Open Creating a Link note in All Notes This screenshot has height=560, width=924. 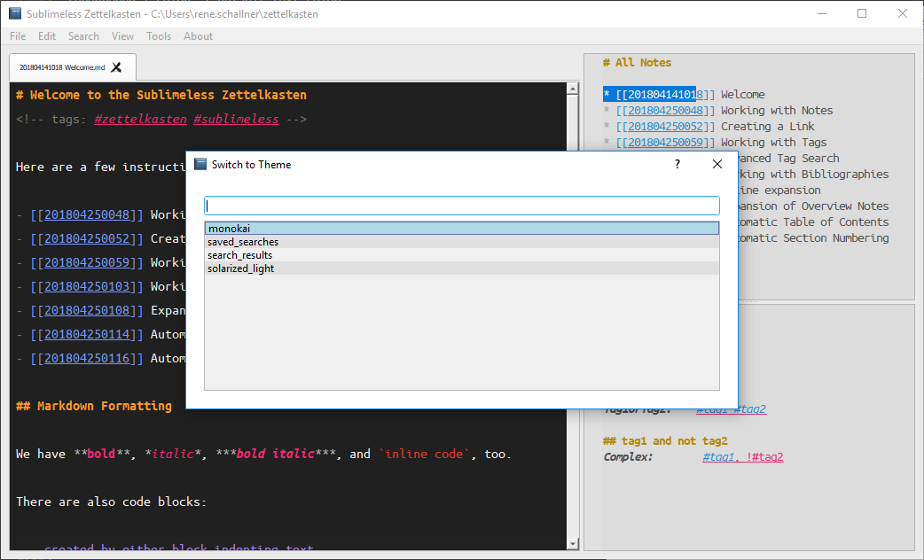(665, 126)
